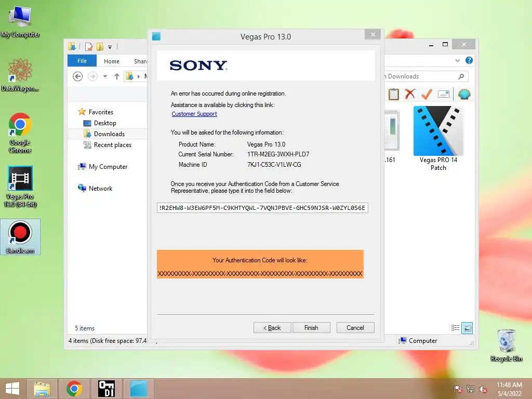This screenshot has width=532, height=399.
Task: Select the Vegas PRO 14 Patch file
Action: tap(438, 138)
